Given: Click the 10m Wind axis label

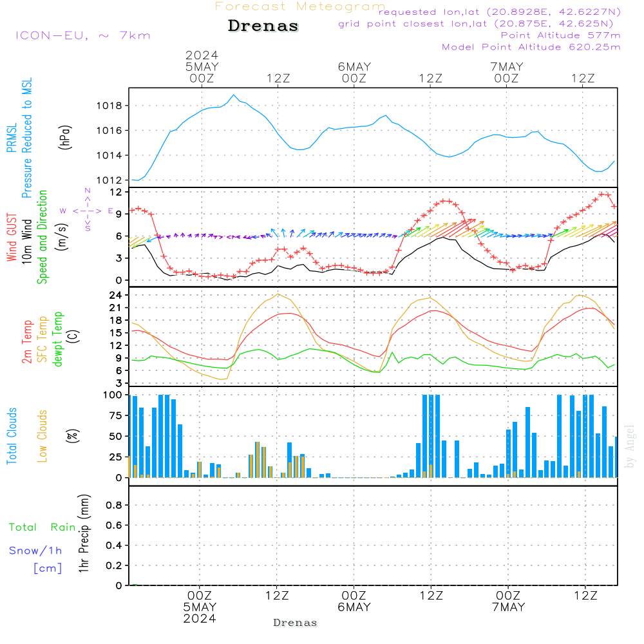Looking at the screenshot, I should 26,241.
